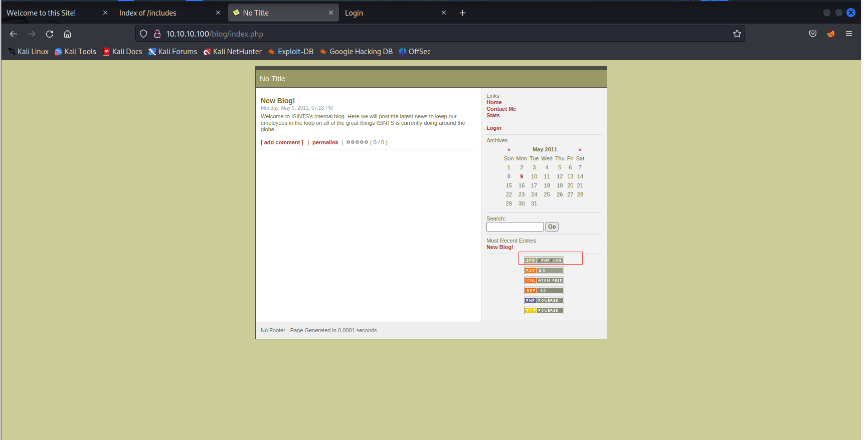Open the XML Atom Feed badge

pyautogui.click(x=544, y=281)
